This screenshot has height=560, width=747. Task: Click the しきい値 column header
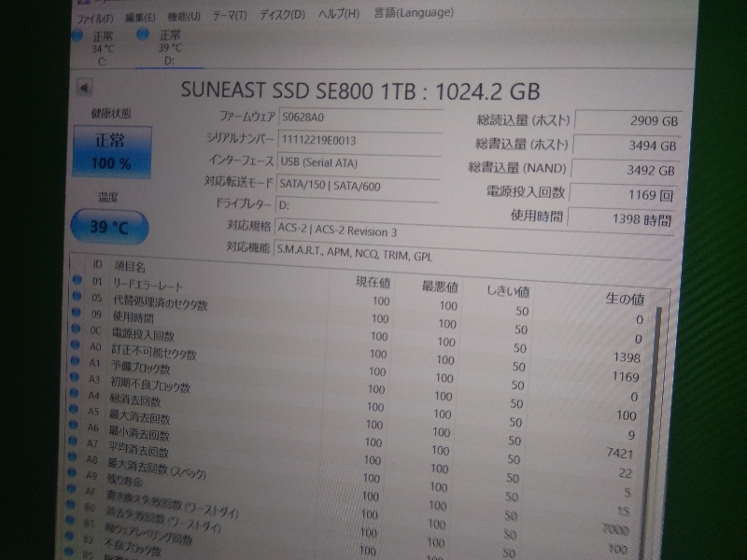508,291
